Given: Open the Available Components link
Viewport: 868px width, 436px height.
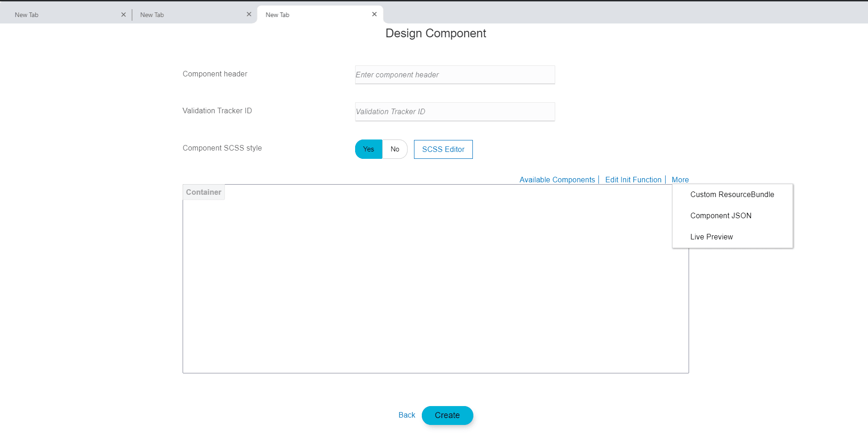Looking at the screenshot, I should click(557, 180).
